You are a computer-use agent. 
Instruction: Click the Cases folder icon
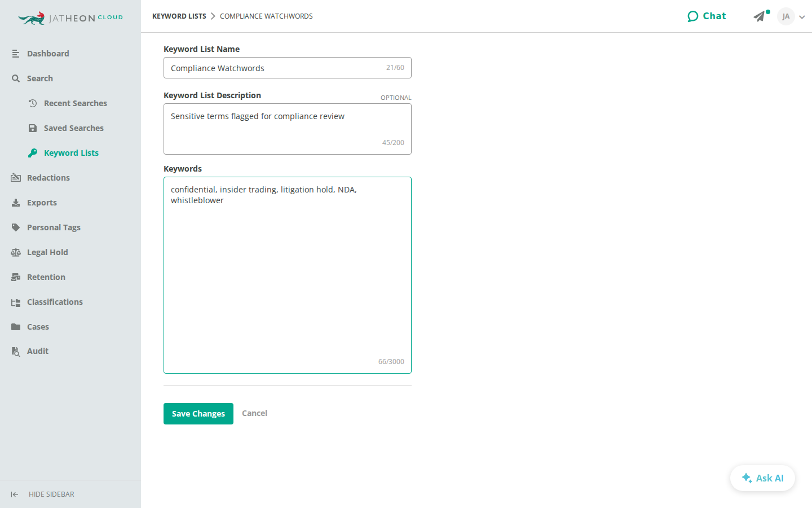(x=16, y=327)
